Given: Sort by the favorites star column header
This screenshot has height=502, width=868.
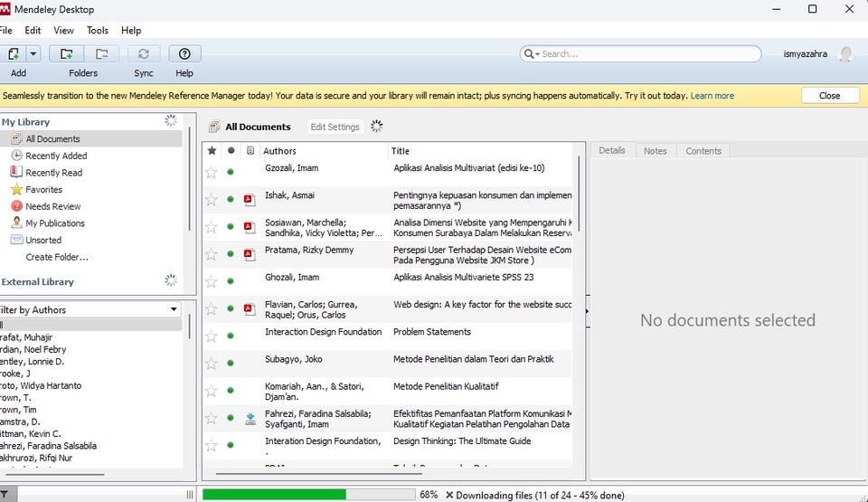Looking at the screenshot, I should tap(212, 151).
